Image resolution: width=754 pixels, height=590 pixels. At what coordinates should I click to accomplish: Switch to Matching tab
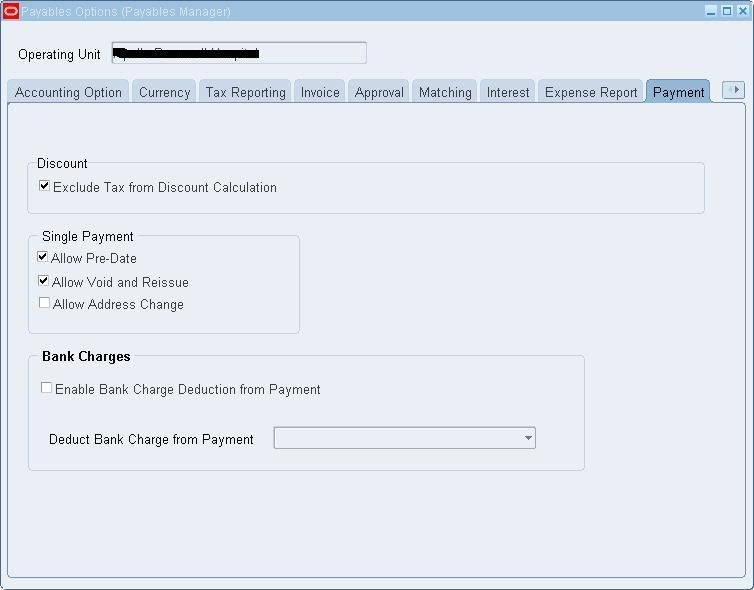[445, 92]
